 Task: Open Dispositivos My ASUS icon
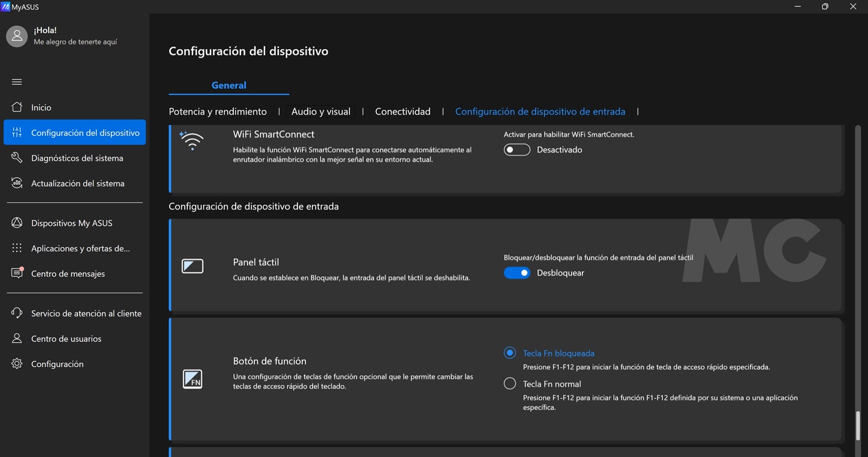17,223
